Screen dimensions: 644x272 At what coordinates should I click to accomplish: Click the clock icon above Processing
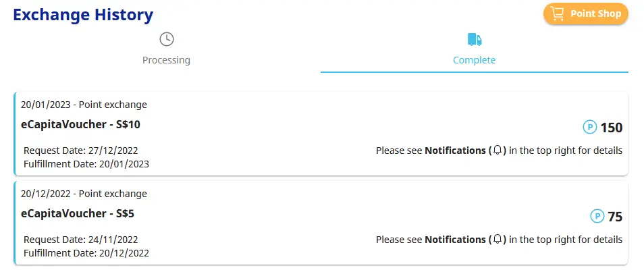166,39
